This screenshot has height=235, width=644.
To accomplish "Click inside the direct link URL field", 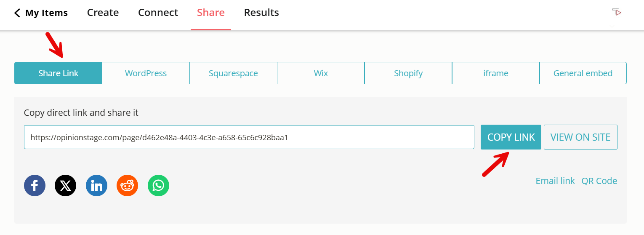I will [249, 137].
